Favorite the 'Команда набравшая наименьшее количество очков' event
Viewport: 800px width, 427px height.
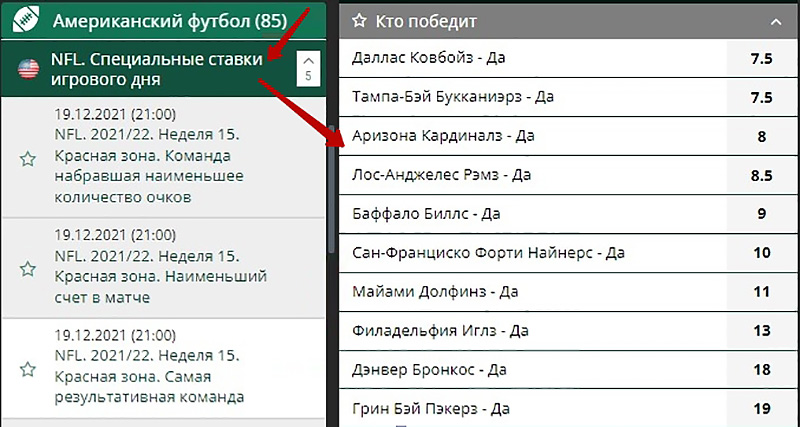[x=28, y=159]
